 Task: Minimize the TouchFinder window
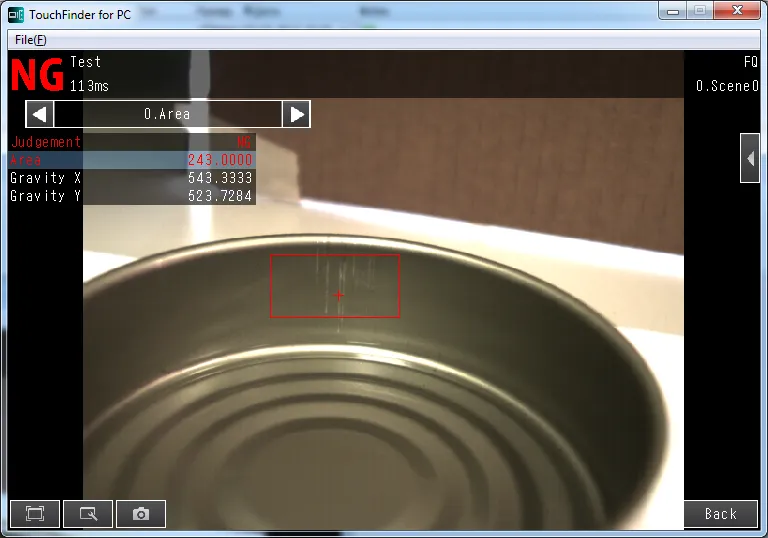pyautogui.click(x=673, y=11)
